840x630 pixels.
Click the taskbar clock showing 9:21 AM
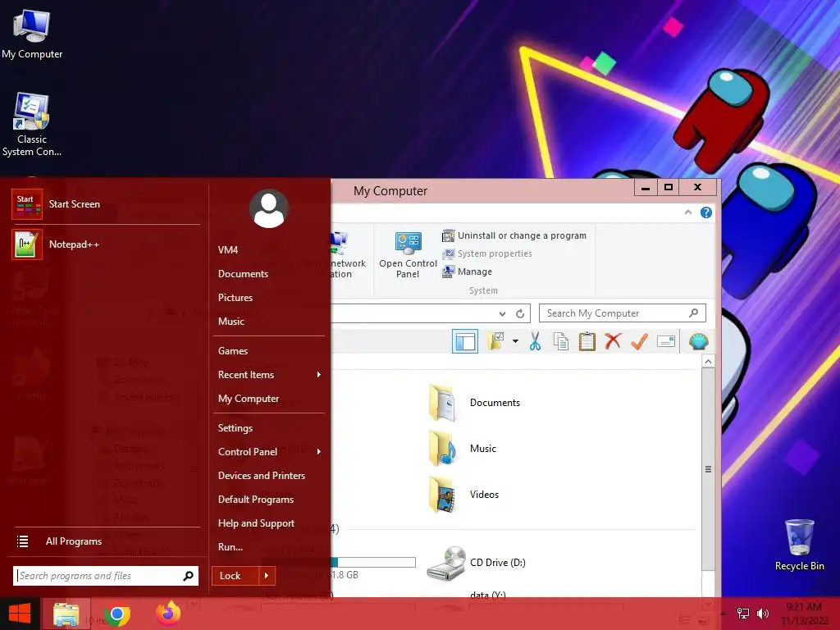pyautogui.click(x=804, y=614)
